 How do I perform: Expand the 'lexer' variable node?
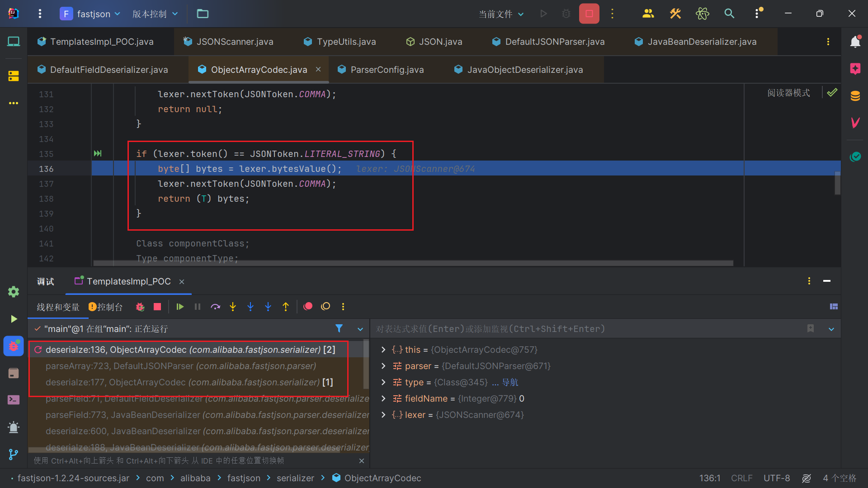[x=383, y=415]
